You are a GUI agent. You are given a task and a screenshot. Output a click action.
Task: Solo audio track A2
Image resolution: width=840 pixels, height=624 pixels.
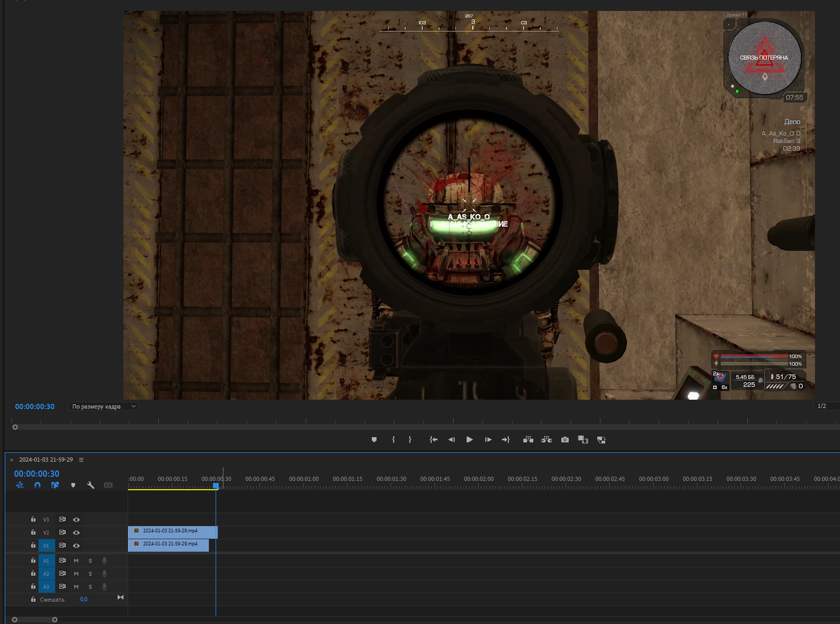[91, 574]
